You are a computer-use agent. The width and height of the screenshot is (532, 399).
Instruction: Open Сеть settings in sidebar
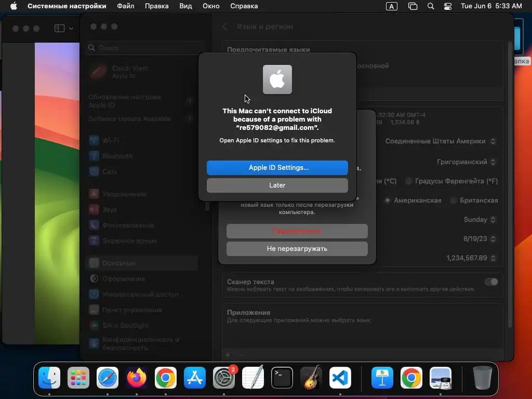point(142,171)
